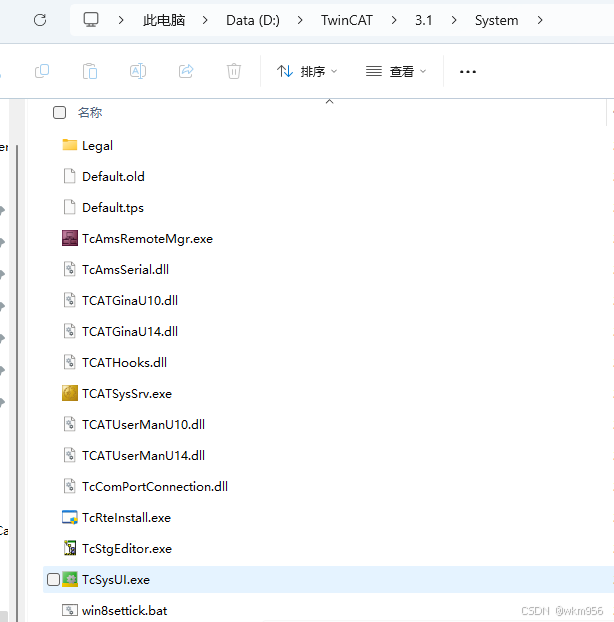
Task: Click System in the breadcrumb path
Action: [497, 20]
